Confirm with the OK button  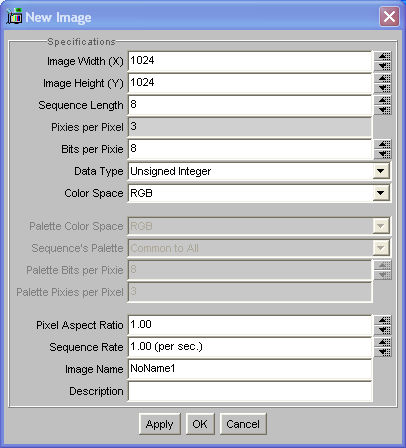coord(200,424)
